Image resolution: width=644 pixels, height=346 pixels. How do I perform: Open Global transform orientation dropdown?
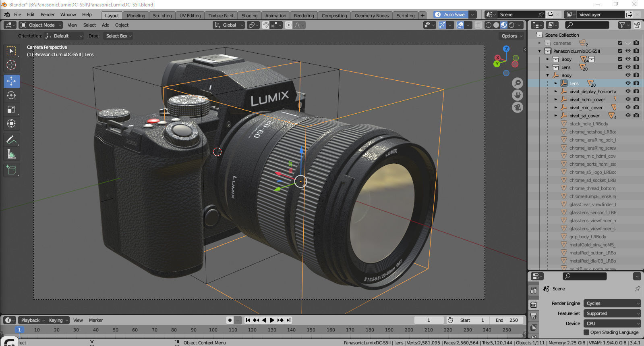229,25
